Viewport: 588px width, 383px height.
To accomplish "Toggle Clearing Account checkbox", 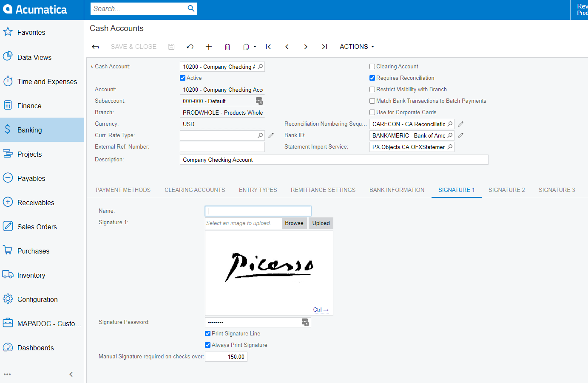I will click(x=372, y=67).
